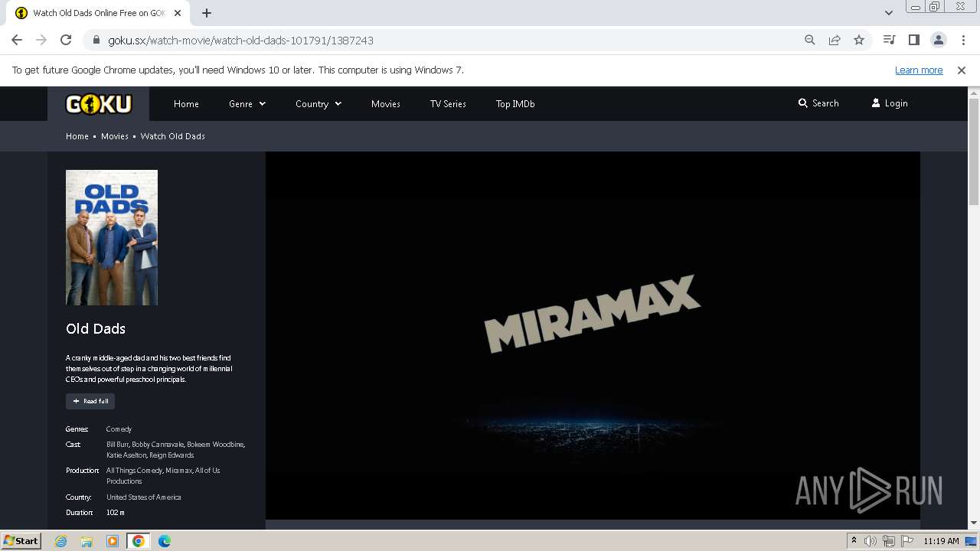Open the Miramax production link
The image size is (980, 551).
tap(179, 471)
